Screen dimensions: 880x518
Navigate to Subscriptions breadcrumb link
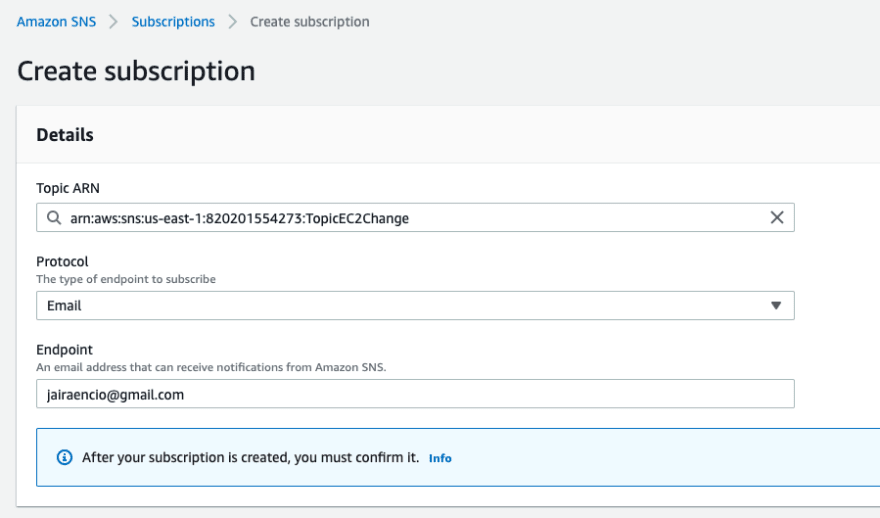[x=173, y=22]
